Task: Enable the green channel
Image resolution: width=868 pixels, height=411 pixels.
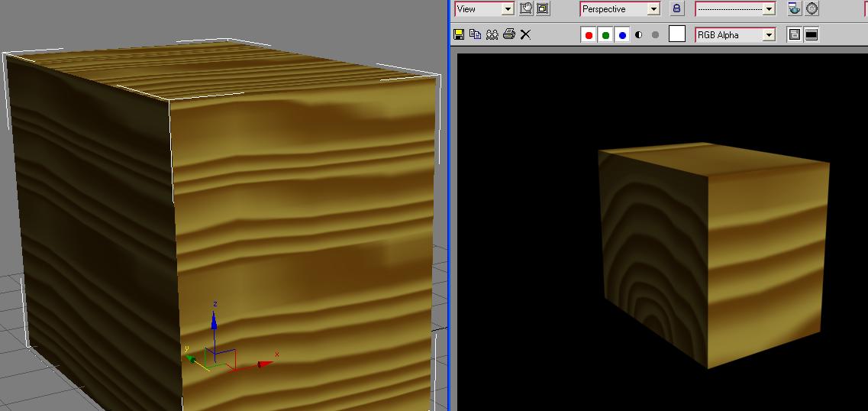Action: tap(605, 35)
